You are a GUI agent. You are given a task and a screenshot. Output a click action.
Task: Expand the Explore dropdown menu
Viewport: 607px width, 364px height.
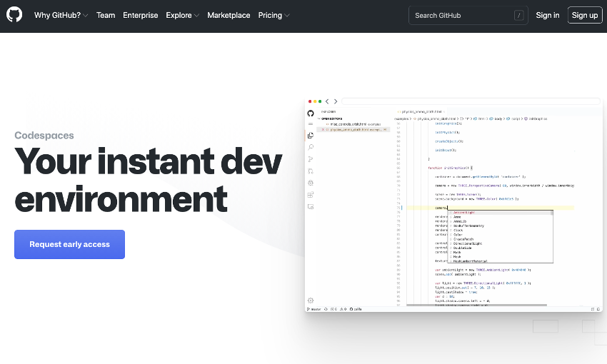coord(182,16)
